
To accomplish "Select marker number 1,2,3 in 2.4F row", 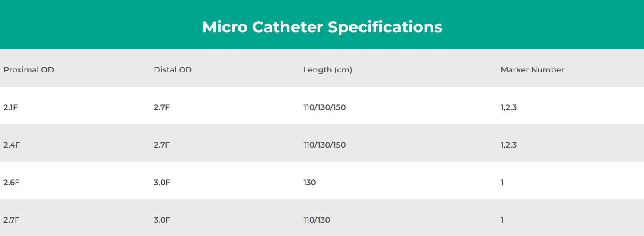I will click(508, 145).
